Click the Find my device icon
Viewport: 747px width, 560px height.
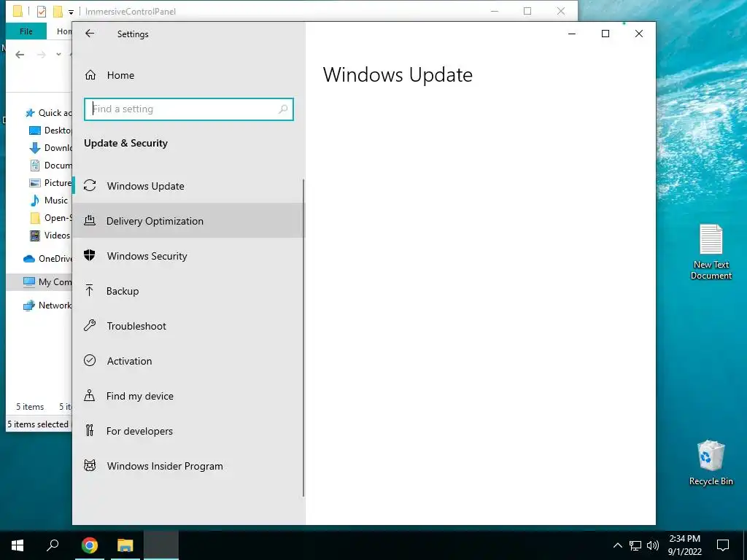pos(90,395)
